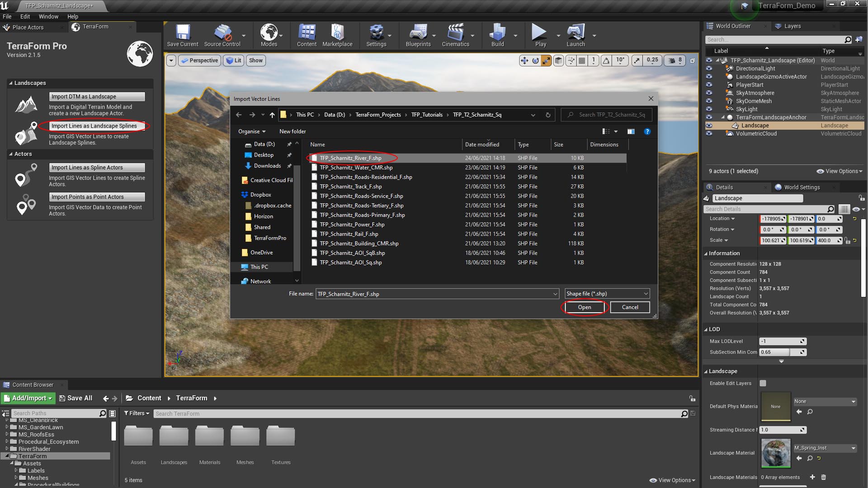Click the Search TFP_T2_Scharnitz_Sq field
The width and height of the screenshot is (868, 488).
click(x=607, y=115)
